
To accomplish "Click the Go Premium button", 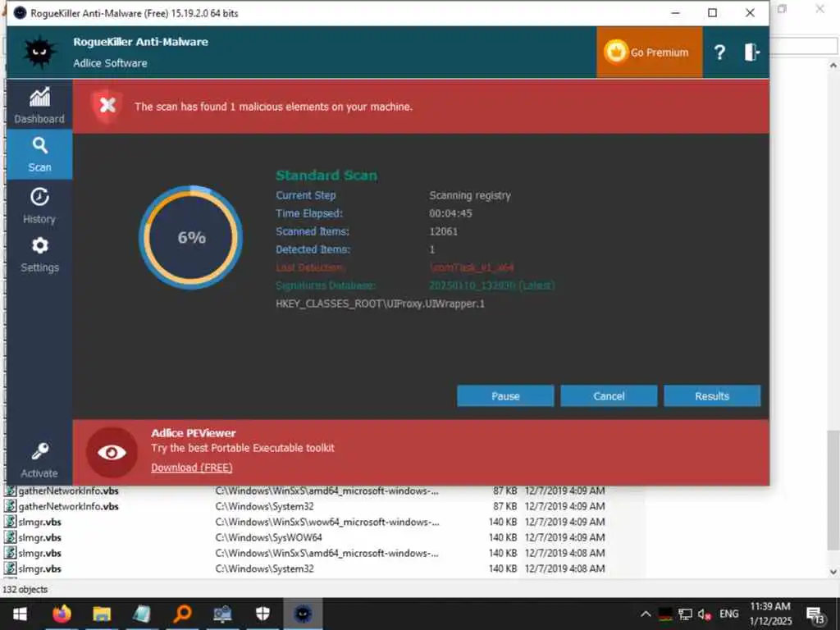I will 649,52.
